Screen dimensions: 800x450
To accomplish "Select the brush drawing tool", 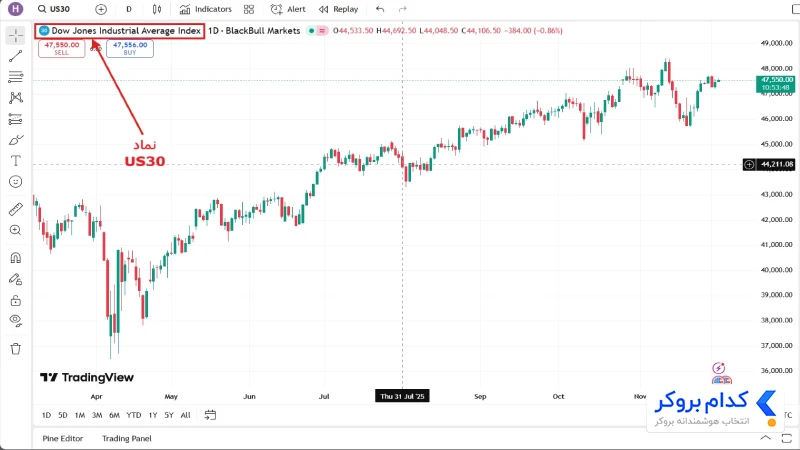I will (x=16, y=140).
